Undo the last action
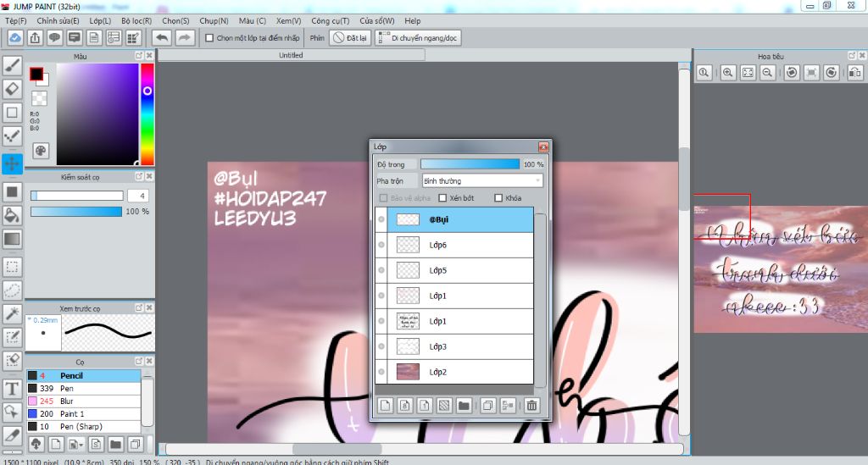Image resolution: width=868 pixels, height=465 pixels. 162,37
